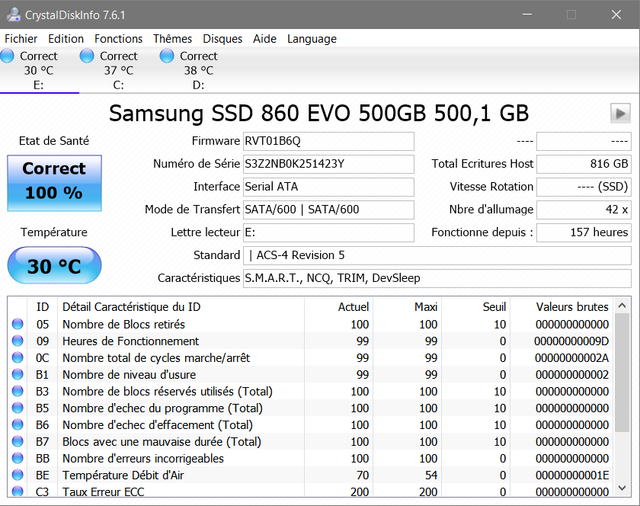Click the Correct 100 % health status button
640x506 pixels.
click(x=54, y=183)
